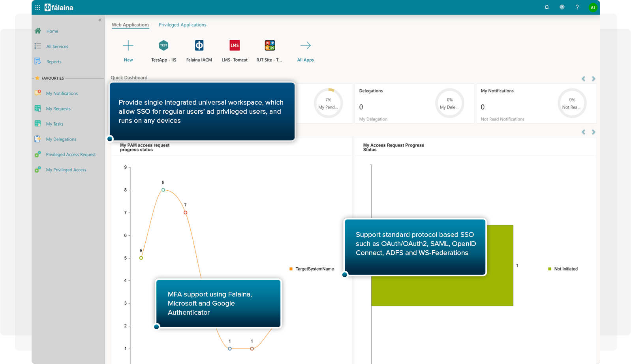The height and width of the screenshot is (364, 631).
Task: Go to Home in sidebar
Action: (52, 31)
